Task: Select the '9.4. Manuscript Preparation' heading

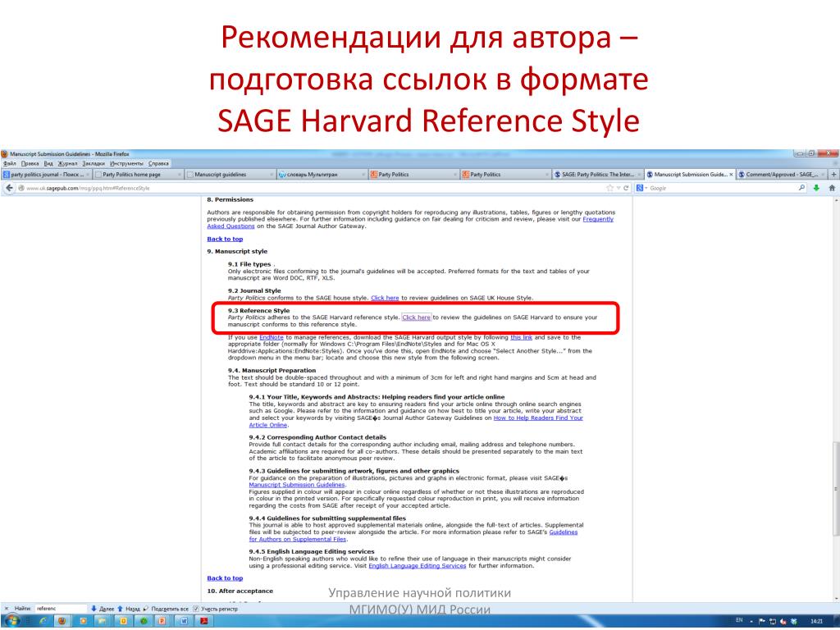Action: click(x=272, y=371)
